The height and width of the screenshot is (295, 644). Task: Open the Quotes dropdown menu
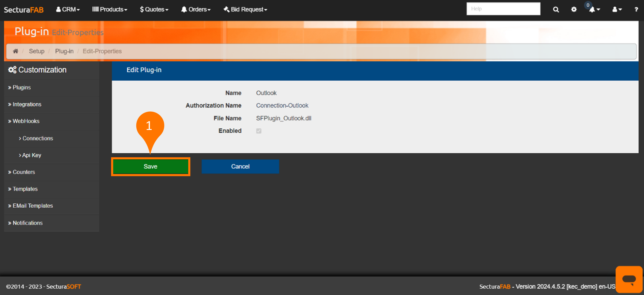pyautogui.click(x=154, y=9)
